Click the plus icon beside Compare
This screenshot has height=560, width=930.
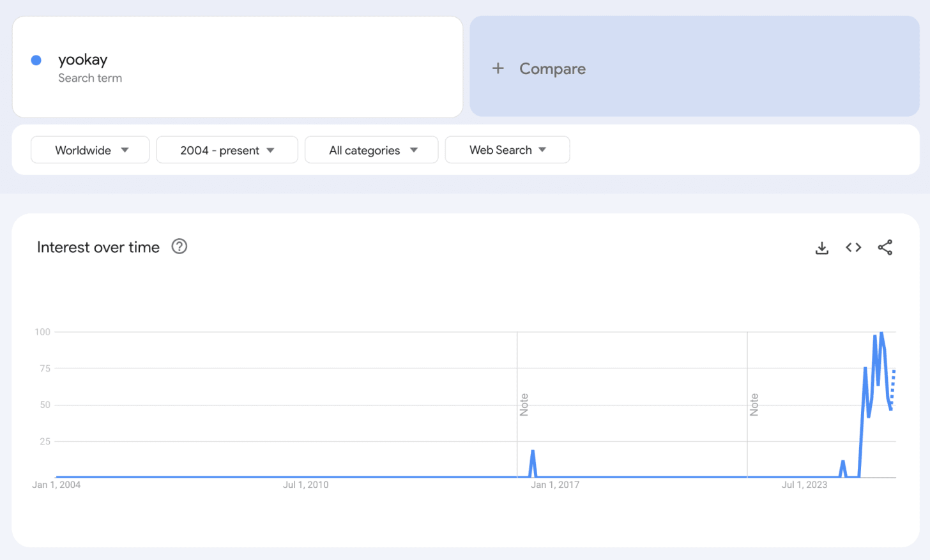pos(498,68)
